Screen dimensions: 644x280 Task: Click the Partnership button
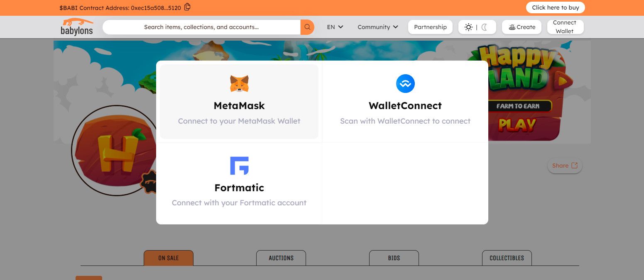(x=430, y=27)
